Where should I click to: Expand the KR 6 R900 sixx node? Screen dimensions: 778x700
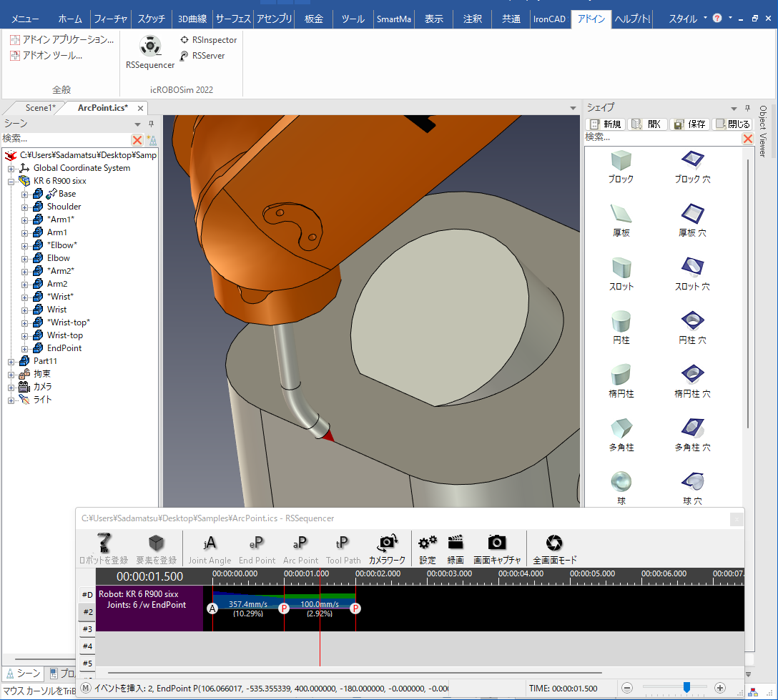pyautogui.click(x=11, y=182)
